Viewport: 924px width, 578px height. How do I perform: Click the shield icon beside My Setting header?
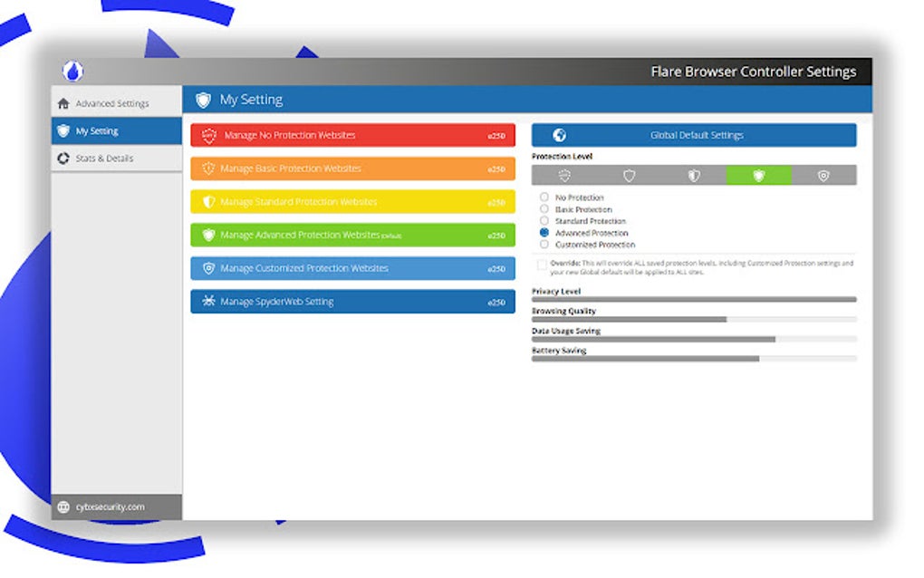click(x=203, y=100)
